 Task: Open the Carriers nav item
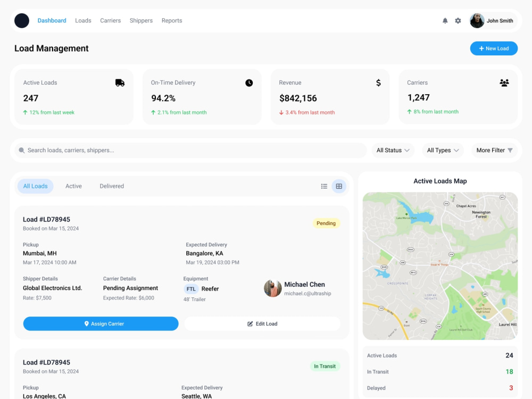coord(110,21)
